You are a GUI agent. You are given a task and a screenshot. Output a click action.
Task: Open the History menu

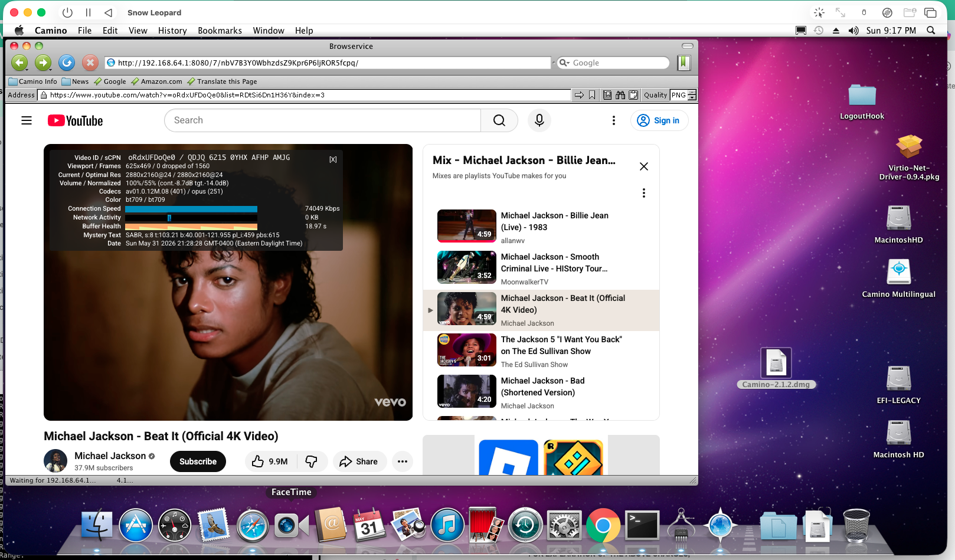[x=172, y=30]
